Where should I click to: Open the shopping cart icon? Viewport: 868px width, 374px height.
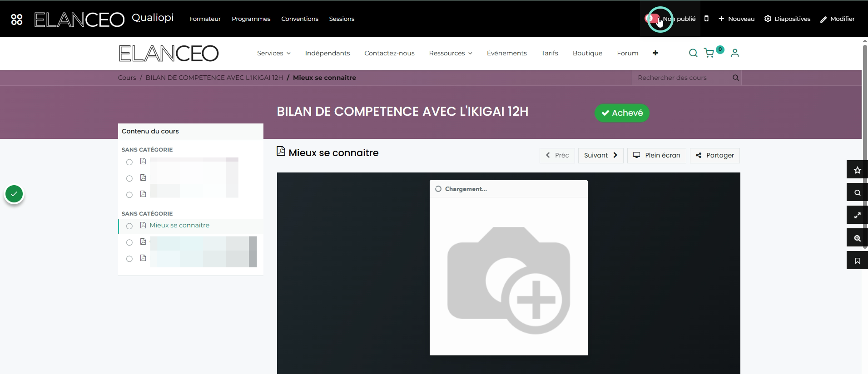[709, 53]
